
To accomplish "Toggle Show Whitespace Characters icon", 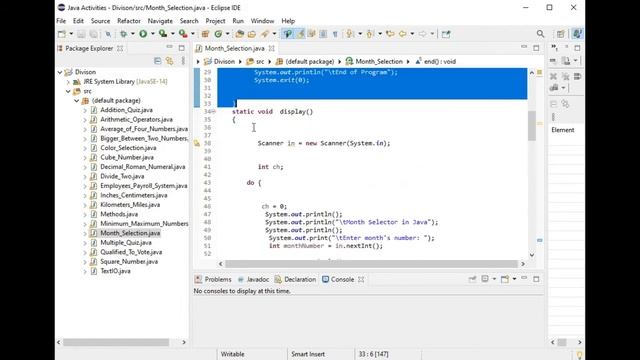I will coord(335,34).
